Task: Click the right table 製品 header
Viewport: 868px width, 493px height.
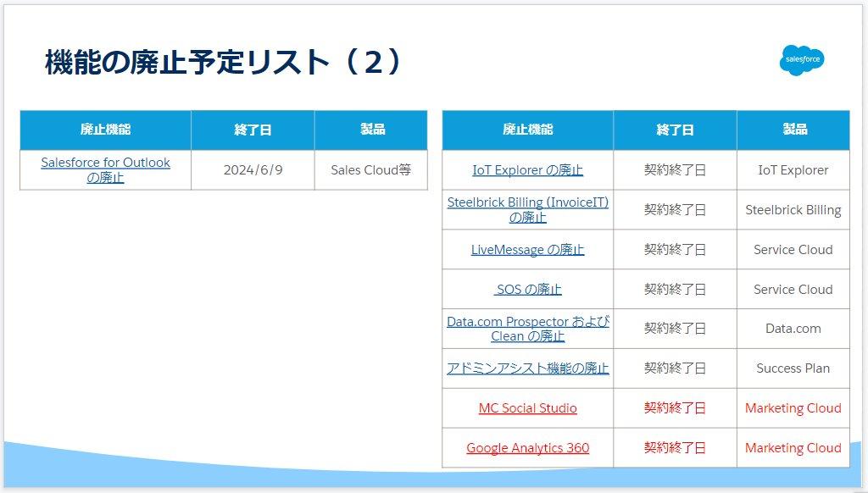Action: pos(793,130)
